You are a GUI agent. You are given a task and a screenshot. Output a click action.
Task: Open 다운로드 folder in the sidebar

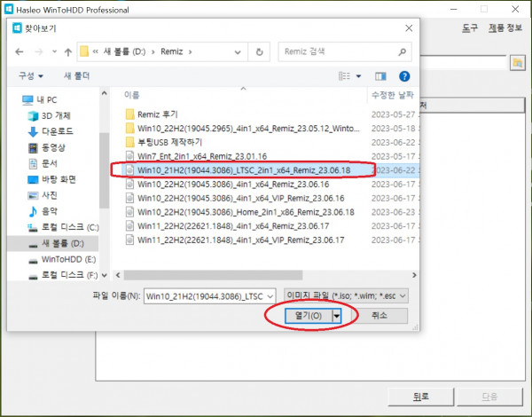[x=51, y=131]
